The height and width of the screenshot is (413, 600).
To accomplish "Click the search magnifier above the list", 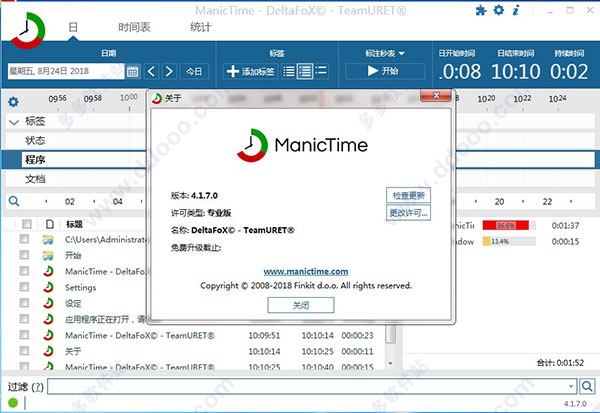I will point(14,201).
